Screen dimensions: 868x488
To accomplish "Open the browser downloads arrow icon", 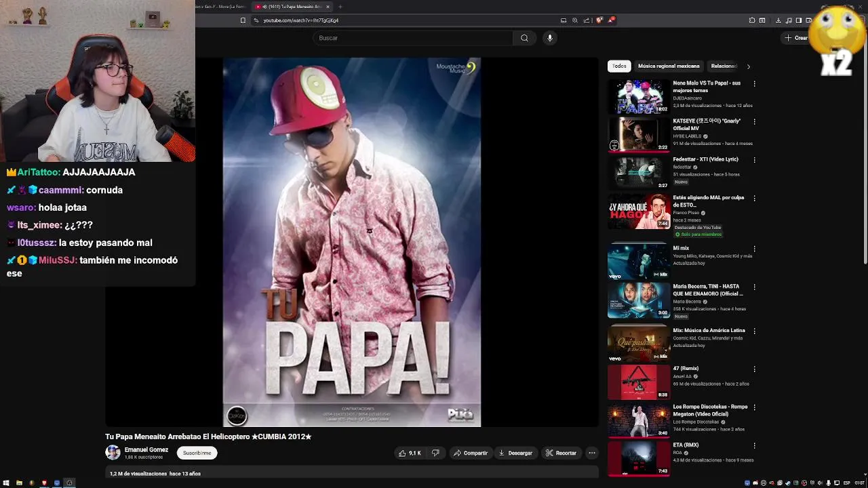I will point(778,20).
